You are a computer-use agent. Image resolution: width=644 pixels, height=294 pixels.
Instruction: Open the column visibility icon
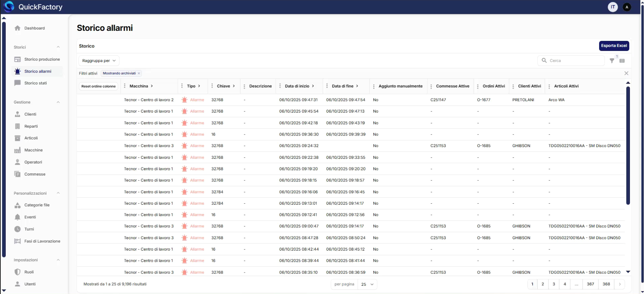coord(622,61)
